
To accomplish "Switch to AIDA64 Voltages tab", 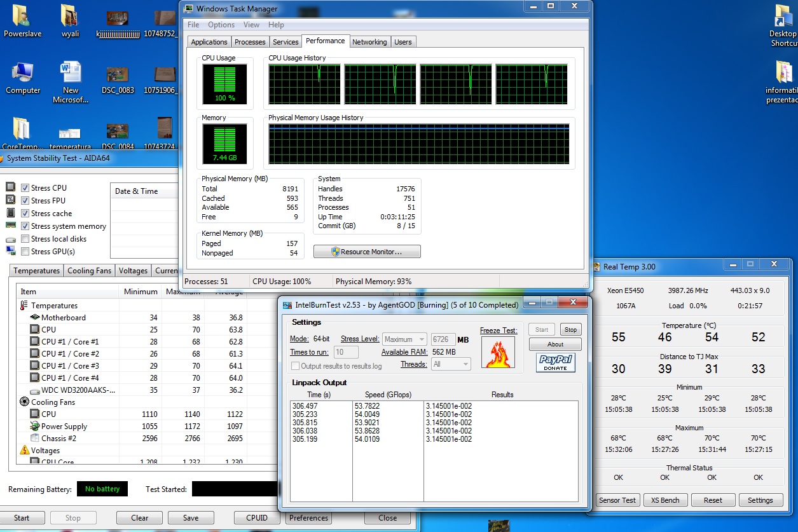I will 133,271.
